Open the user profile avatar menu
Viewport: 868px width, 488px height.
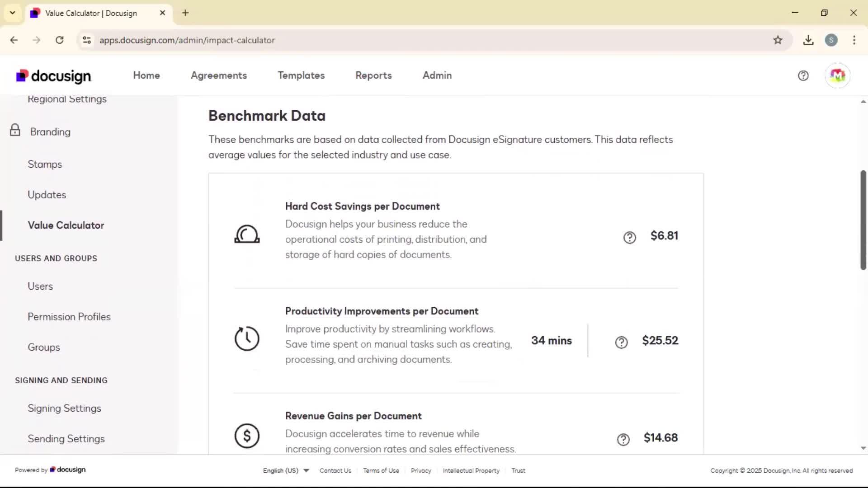837,75
